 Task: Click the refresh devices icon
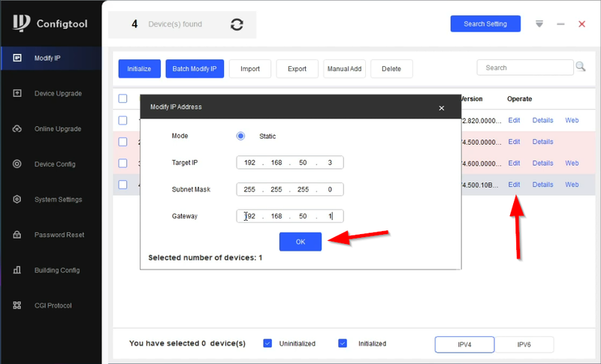237,25
